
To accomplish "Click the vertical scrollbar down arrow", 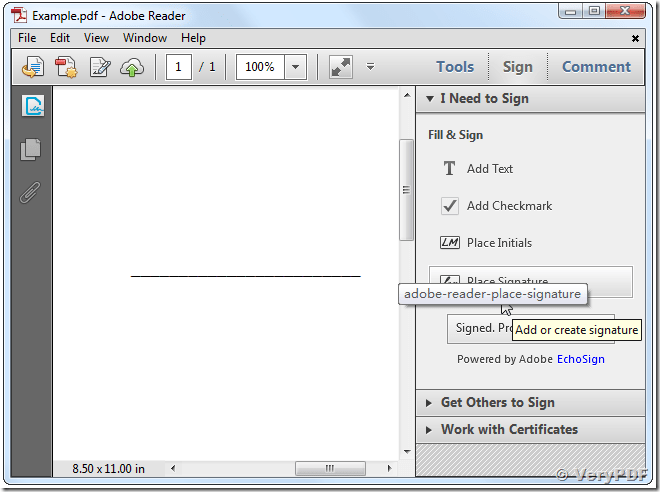I will 407,452.
